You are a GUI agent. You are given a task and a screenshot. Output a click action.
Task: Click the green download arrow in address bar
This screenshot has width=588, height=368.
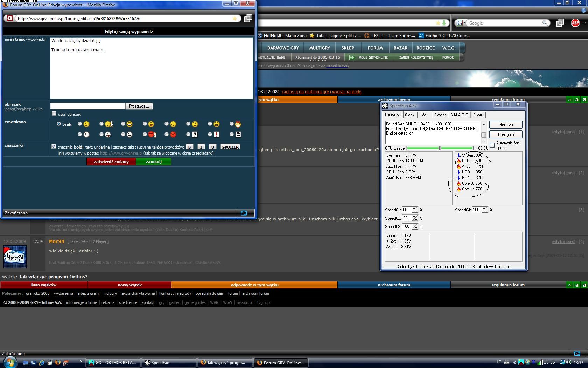click(444, 23)
